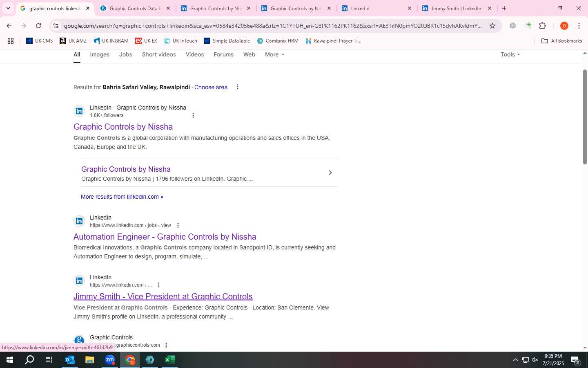Open the UK EX bookmark
The height and width of the screenshot is (368, 588).
(146, 41)
